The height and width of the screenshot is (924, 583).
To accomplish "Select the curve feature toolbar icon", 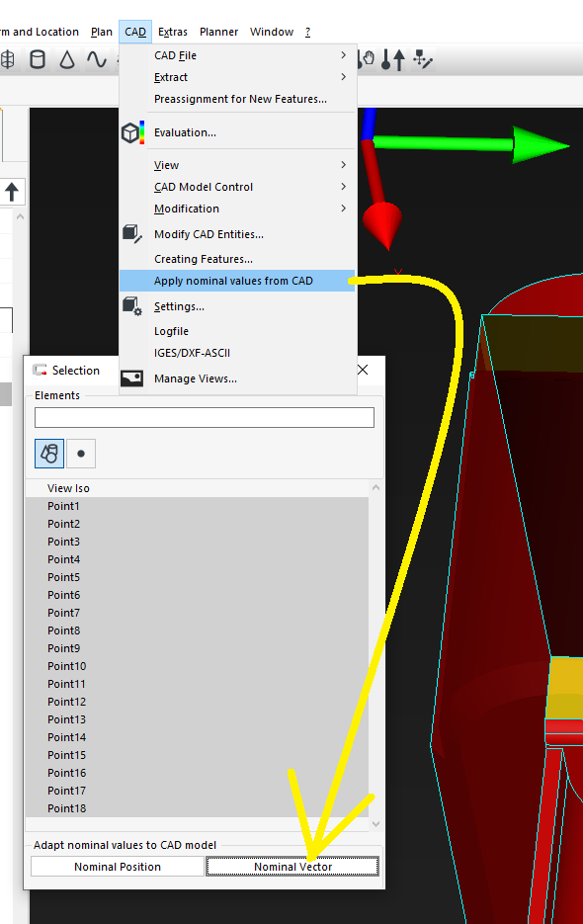I will pyautogui.click(x=96, y=59).
